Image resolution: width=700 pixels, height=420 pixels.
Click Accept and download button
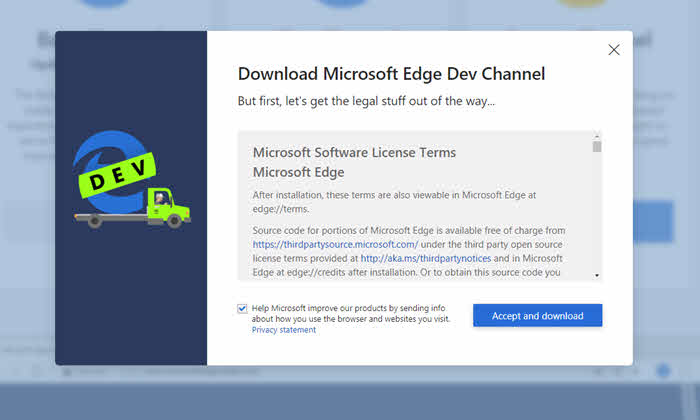538,316
